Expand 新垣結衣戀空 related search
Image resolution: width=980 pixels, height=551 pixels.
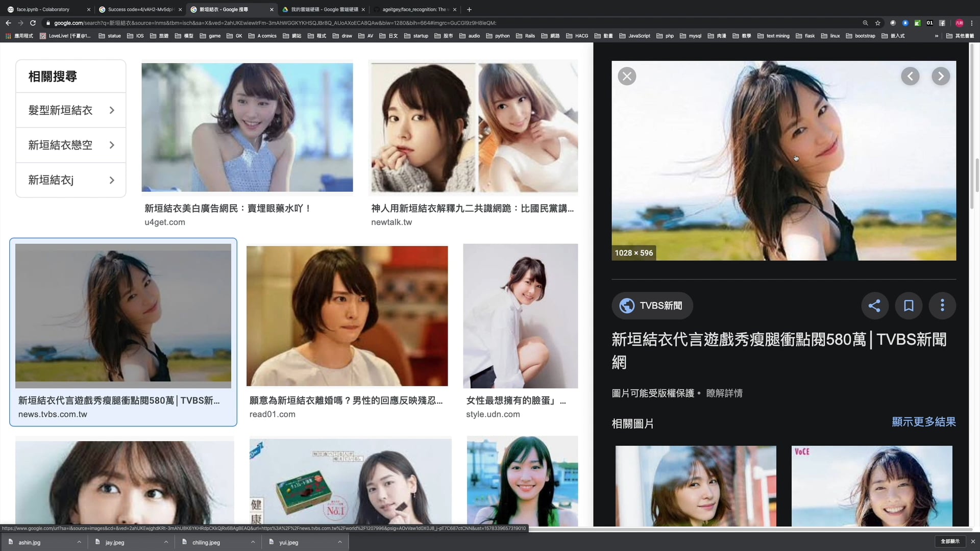[70, 145]
